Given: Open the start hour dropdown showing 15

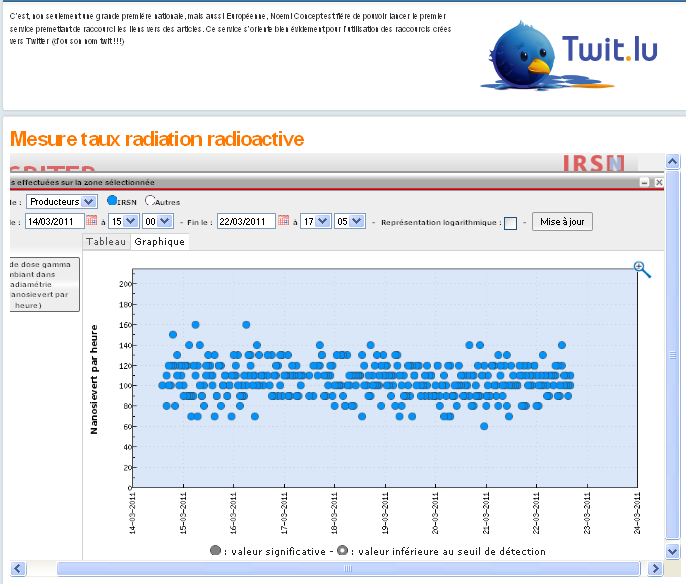Looking at the screenshot, I should click(122, 221).
